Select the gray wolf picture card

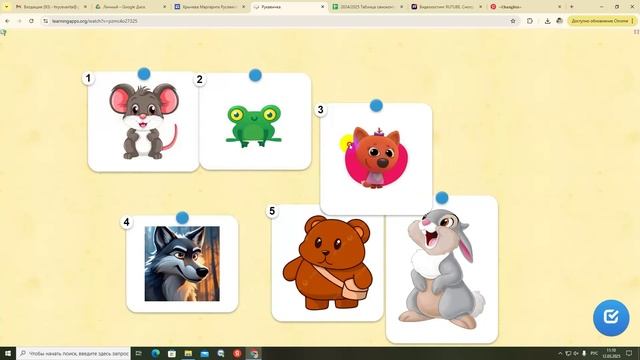coord(182,264)
